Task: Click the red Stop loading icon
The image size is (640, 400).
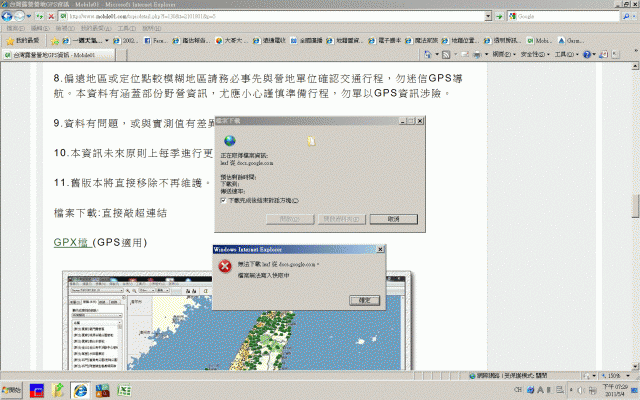Action: 51,16
